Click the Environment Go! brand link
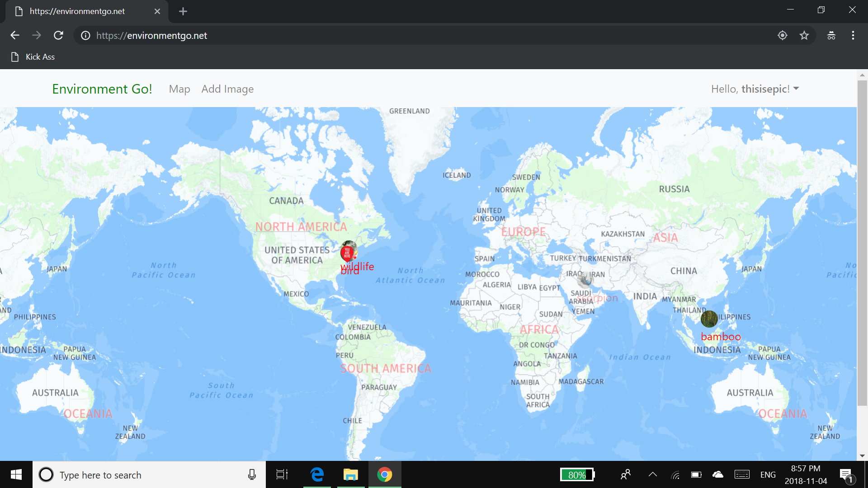 [102, 89]
